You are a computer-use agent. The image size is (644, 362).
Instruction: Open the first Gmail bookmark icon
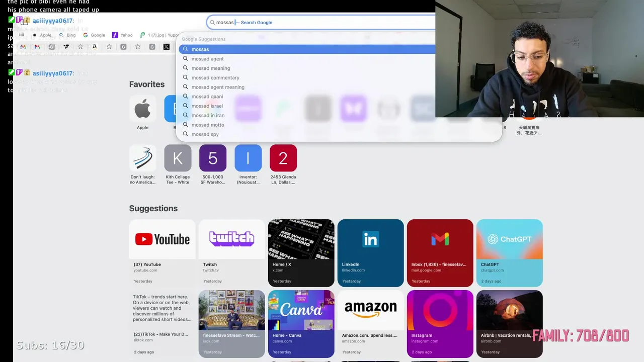(x=23, y=47)
